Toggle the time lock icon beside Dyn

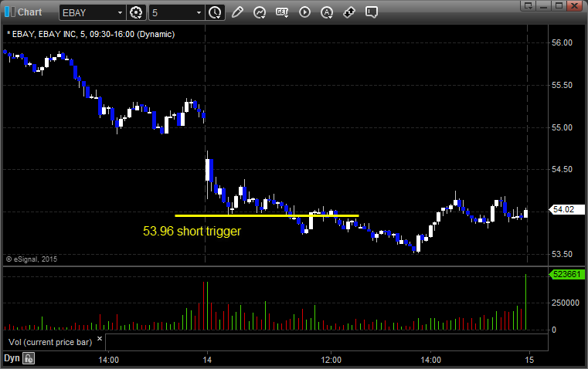click(29, 358)
